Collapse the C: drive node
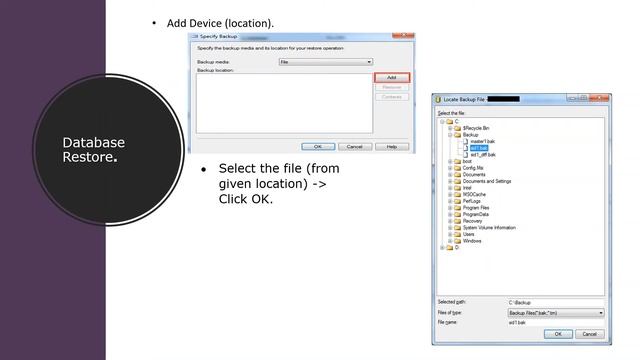The image size is (640, 360). pyautogui.click(x=442, y=122)
